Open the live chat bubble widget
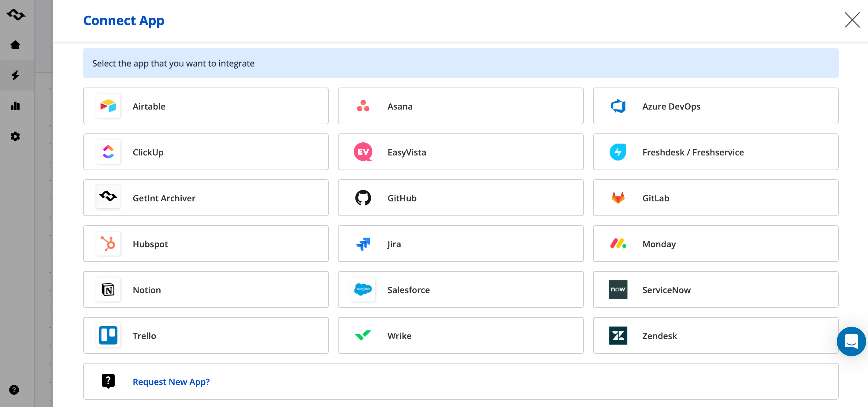This screenshot has height=407, width=868. tap(851, 341)
